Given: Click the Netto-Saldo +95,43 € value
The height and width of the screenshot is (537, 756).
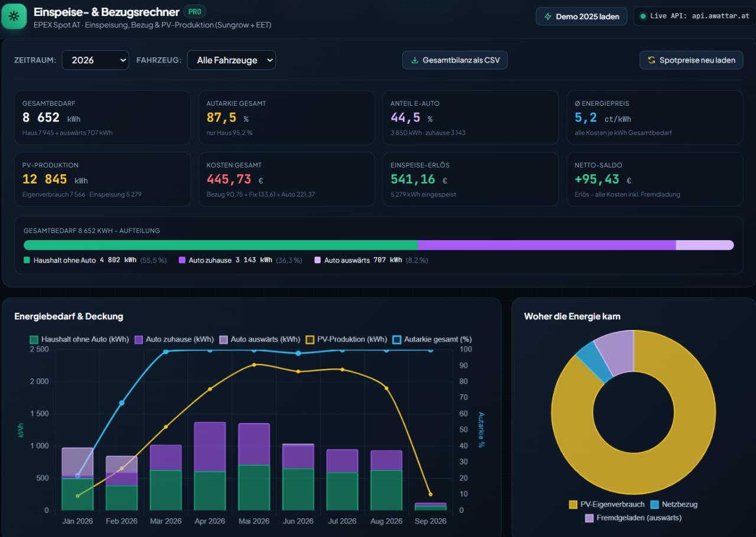Looking at the screenshot, I should coord(604,179).
